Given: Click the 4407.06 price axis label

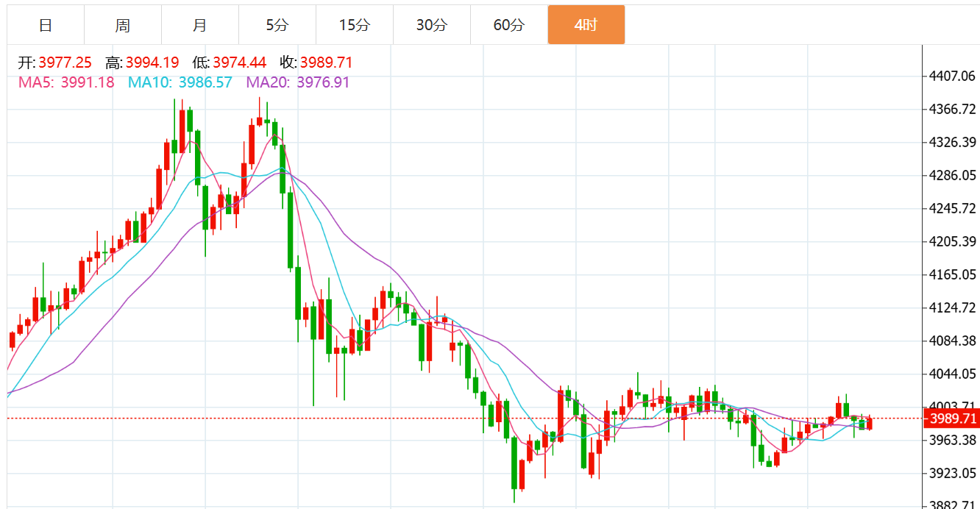Looking at the screenshot, I should click(951, 76).
